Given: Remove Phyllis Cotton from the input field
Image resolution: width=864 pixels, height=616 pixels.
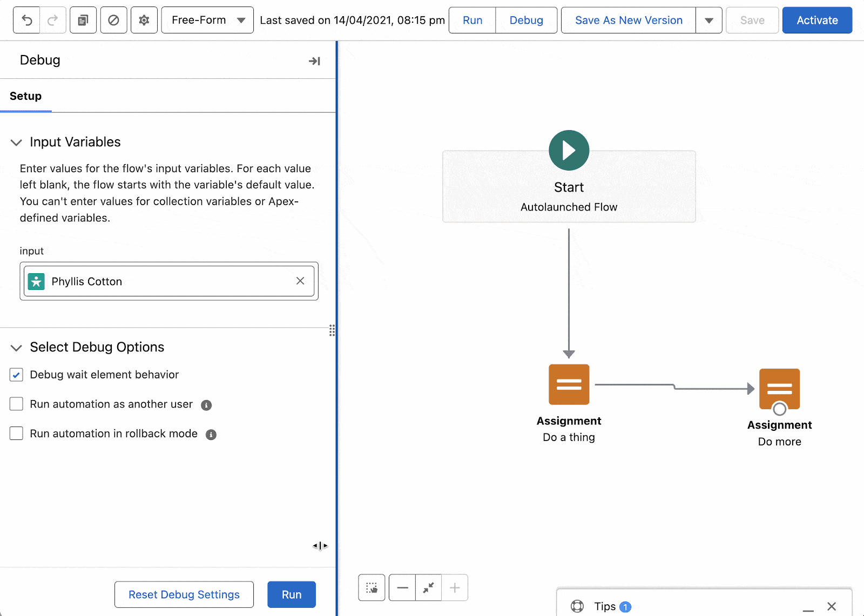Looking at the screenshot, I should (x=300, y=281).
